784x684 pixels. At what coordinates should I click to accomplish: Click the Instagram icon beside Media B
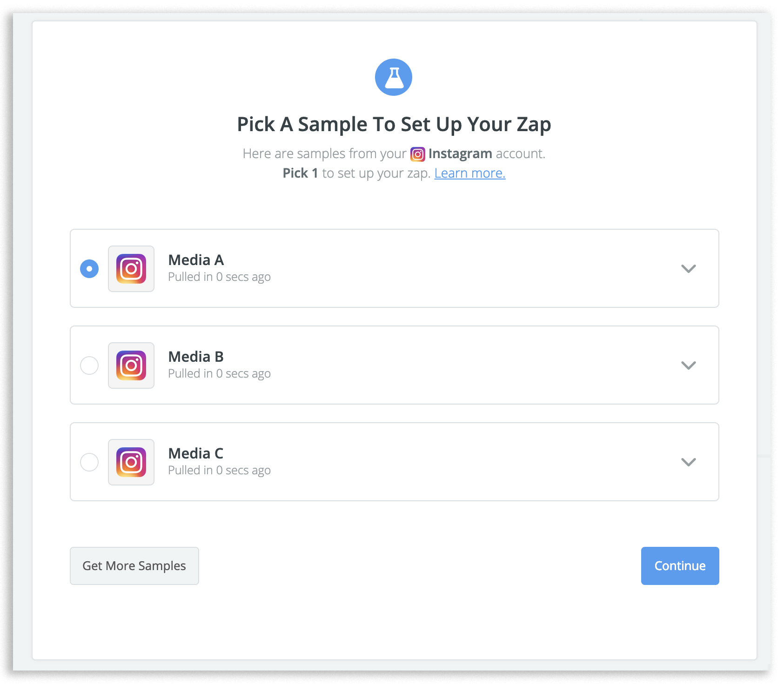(x=131, y=365)
